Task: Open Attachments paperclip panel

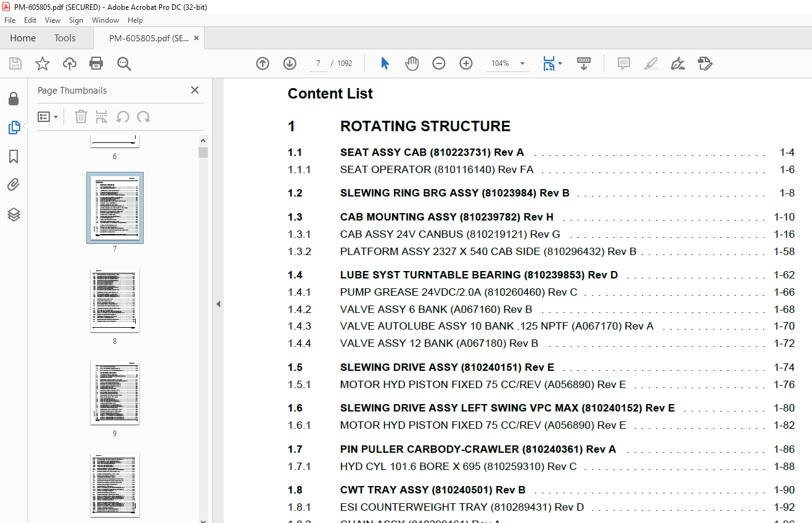Action: [14, 185]
